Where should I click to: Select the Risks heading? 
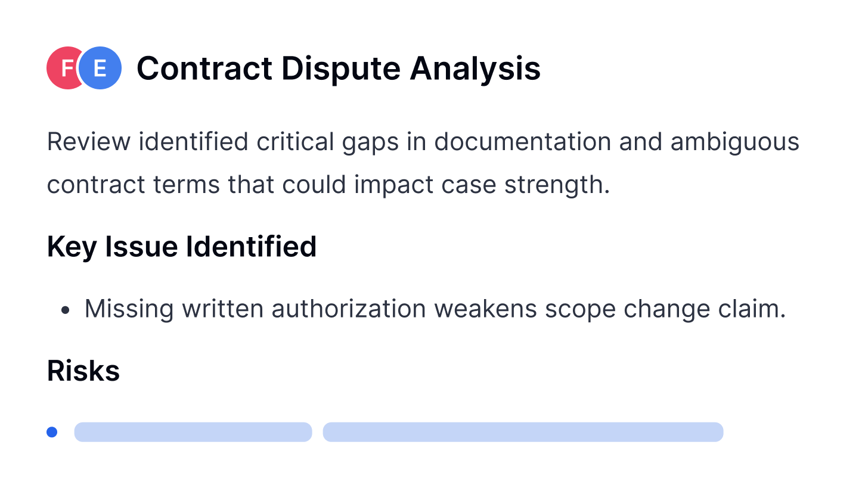coord(83,371)
